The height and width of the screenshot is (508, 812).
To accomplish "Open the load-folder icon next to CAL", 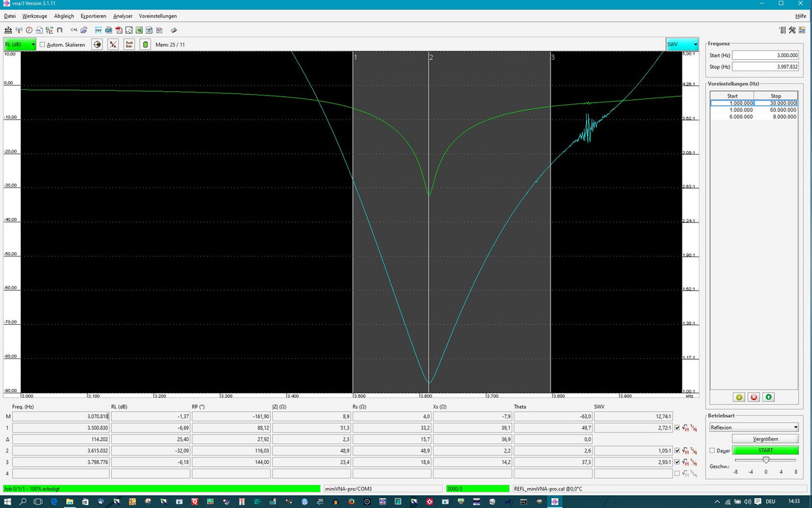I will tap(84, 30).
